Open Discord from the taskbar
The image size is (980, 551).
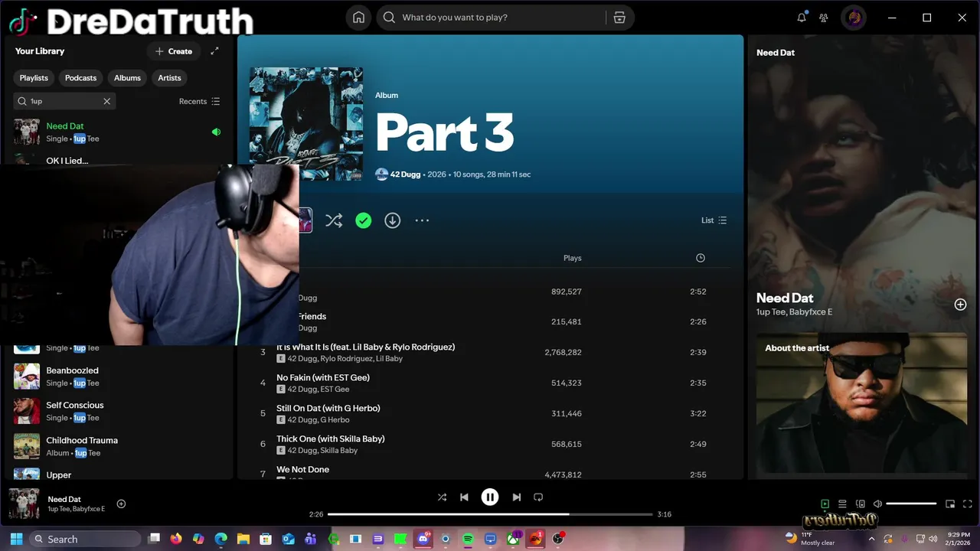(423, 539)
